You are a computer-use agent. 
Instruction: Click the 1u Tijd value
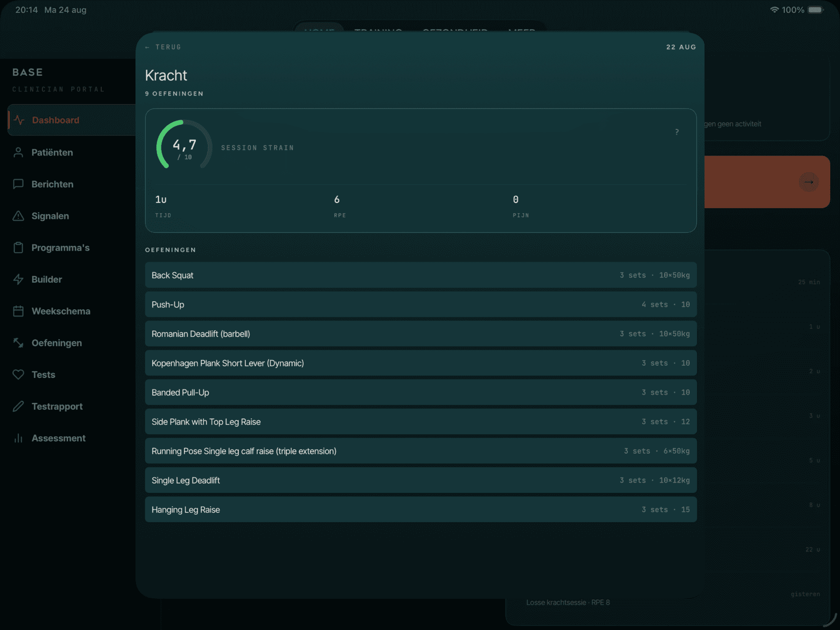pyautogui.click(x=161, y=199)
